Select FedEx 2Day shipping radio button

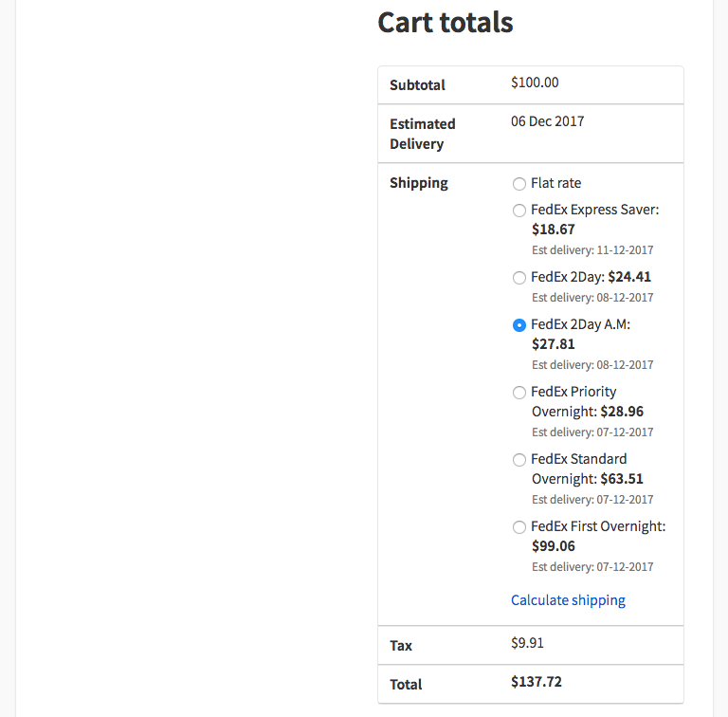(519, 278)
